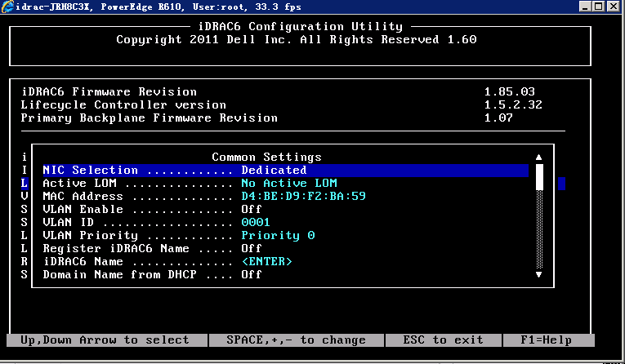Click the Dell copyright line
The height and width of the screenshot is (364, 625).
tap(296, 40)
